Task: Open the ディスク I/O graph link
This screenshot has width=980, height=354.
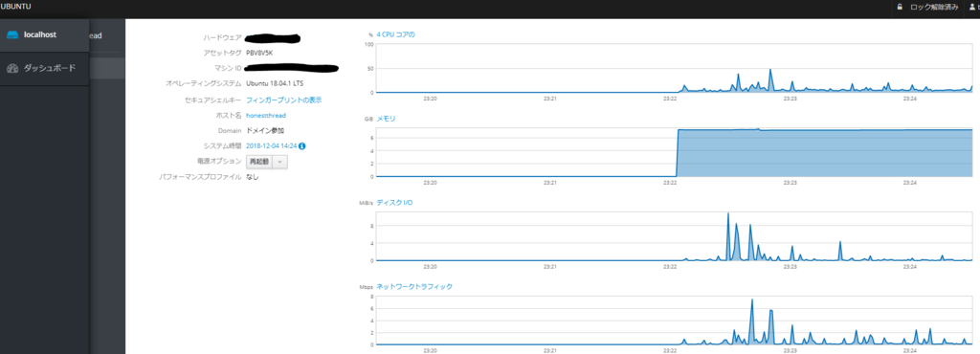Action: [x=394, y=203]
